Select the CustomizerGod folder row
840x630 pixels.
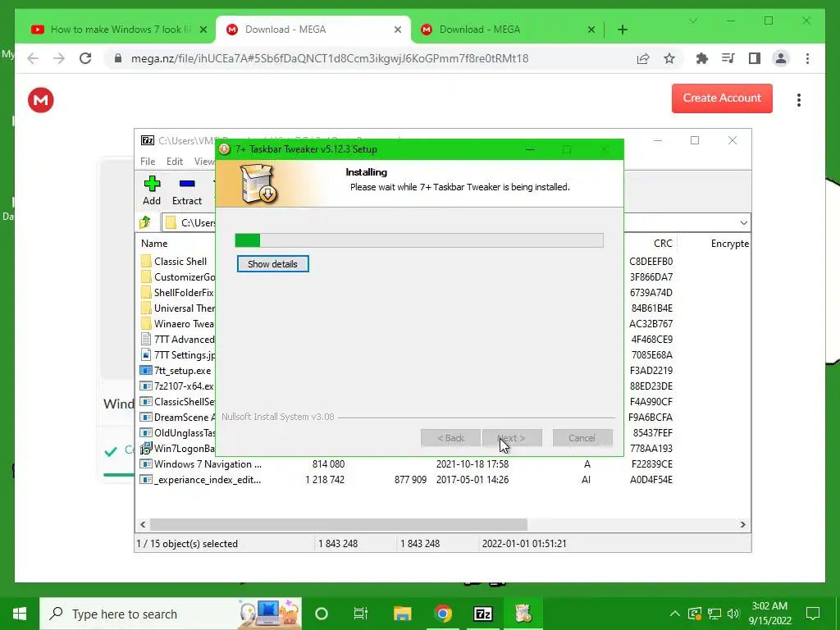point(177,277)
